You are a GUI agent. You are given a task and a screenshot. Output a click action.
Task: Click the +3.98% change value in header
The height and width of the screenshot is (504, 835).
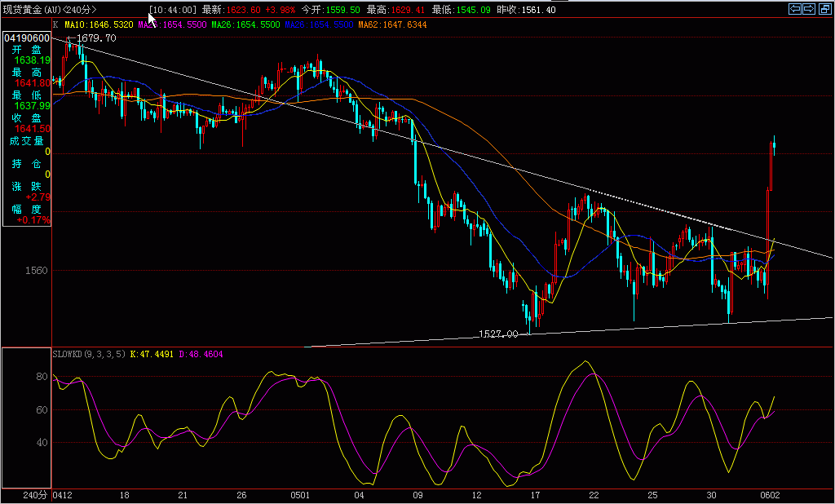coord(281,10)
